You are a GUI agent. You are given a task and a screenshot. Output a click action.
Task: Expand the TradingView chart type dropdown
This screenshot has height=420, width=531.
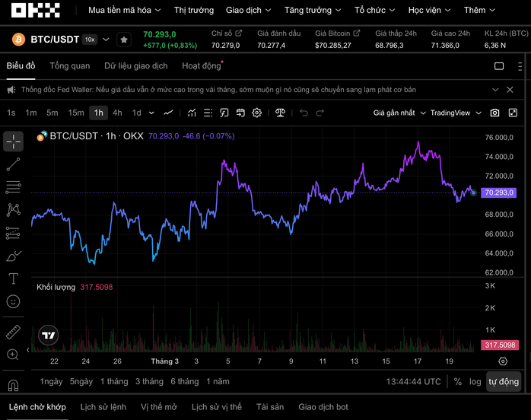456,113
